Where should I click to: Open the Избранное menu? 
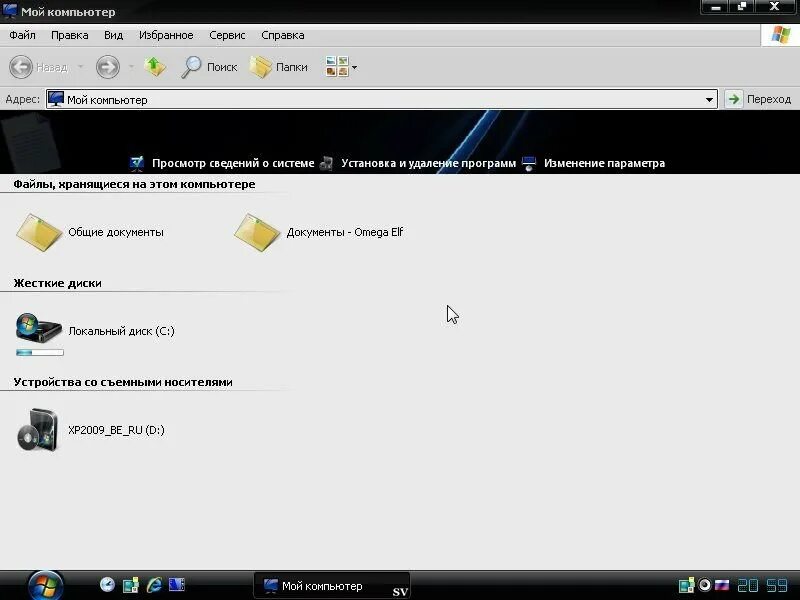(x=166, y=35)
